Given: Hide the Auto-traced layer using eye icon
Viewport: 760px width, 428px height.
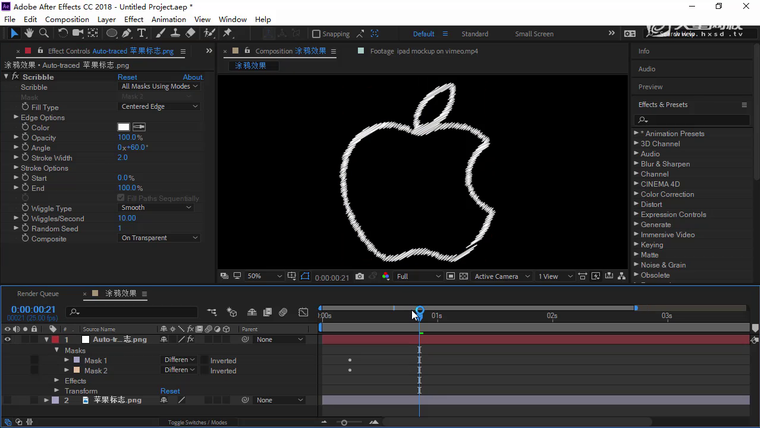Looking at the screenshot, I should [x=7, y=340].
